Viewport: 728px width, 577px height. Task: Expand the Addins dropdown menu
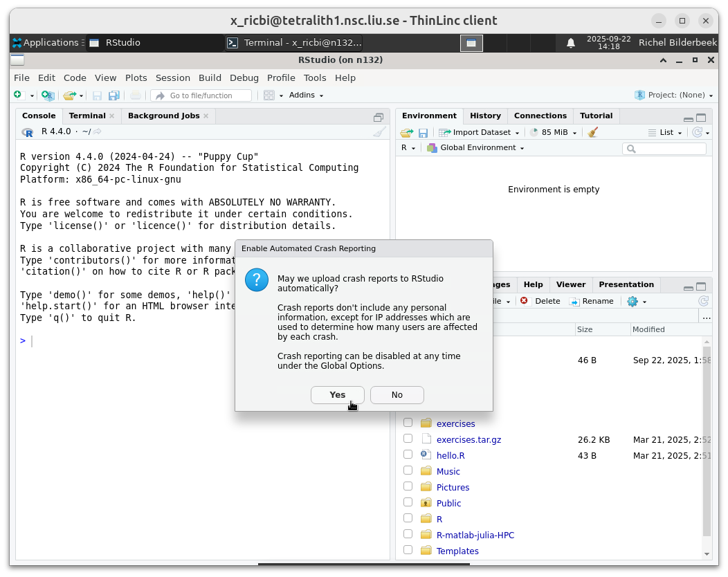coord(306,95)
